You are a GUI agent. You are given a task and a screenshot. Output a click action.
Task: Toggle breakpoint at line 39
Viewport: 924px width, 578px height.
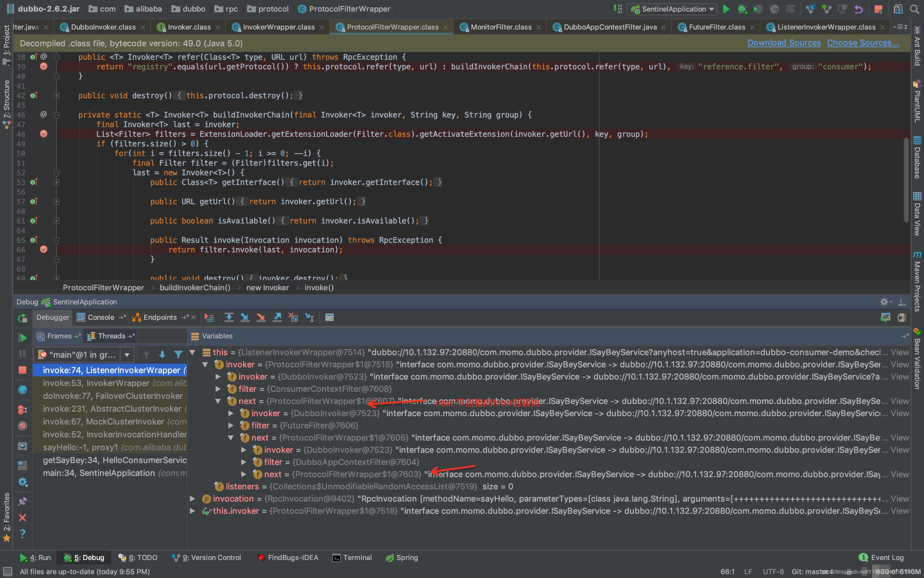tap(44, 66)
